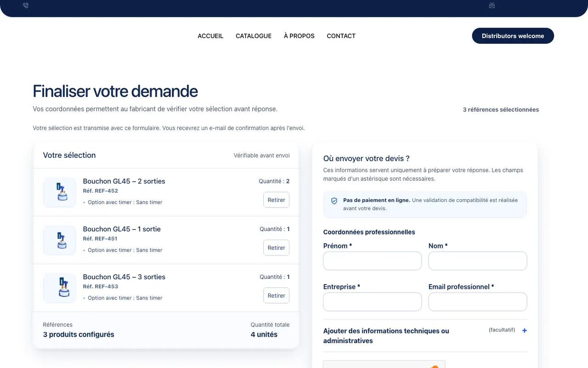
Task: Click "Vérifiable avant envoi" label
Action: click(262, 155)
